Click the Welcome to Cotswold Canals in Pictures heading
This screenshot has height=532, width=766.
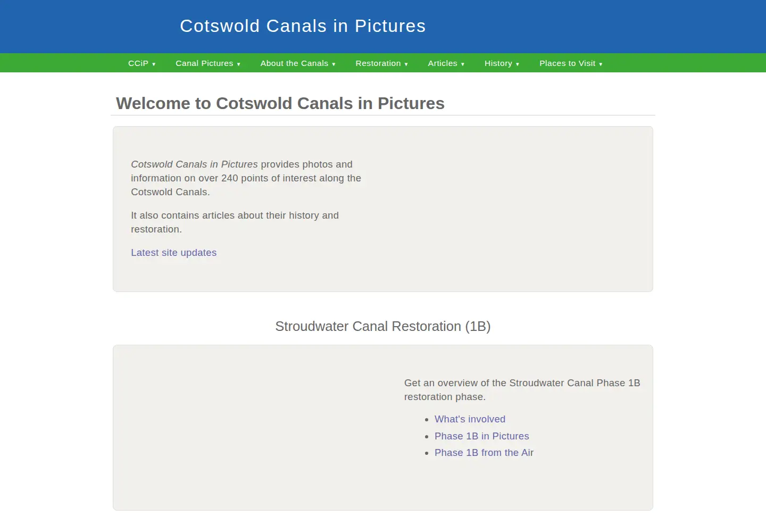pyautogui.click(x=280, y=103)
